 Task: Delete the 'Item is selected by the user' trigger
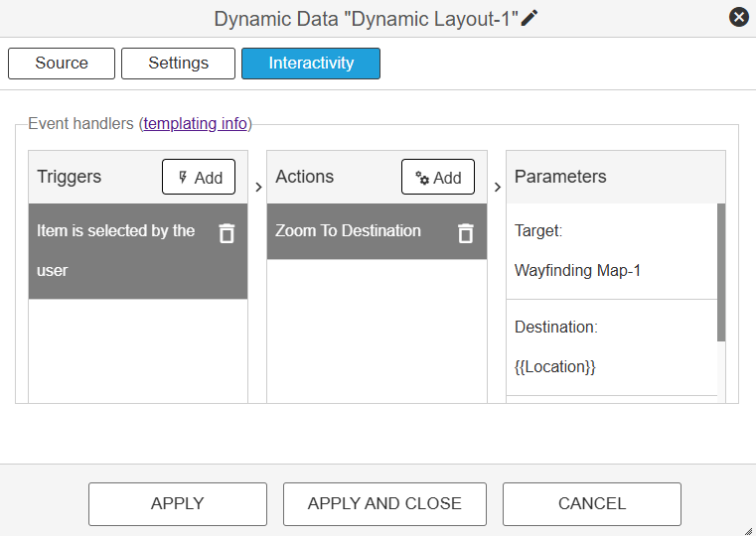click(x=227, y=233)
